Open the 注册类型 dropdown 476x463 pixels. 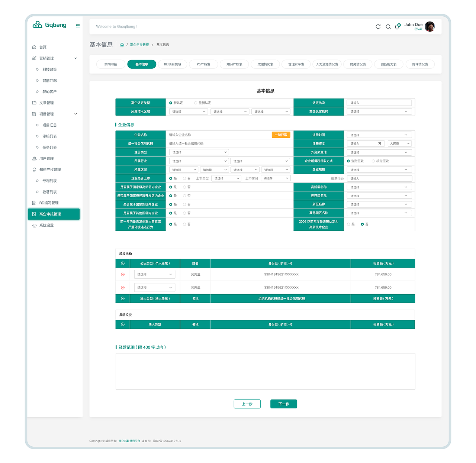(x=199, y=152)
